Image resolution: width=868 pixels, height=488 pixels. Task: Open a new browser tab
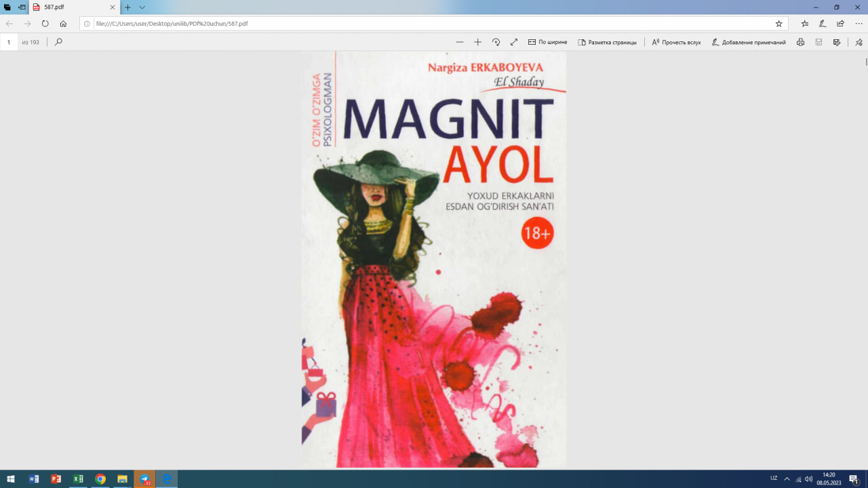click(127, 9)
